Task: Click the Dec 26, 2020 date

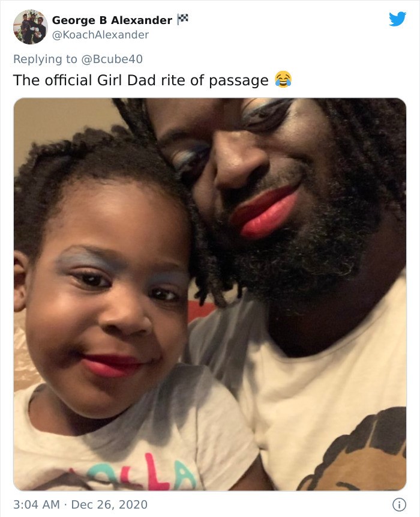Action: point(109,504)
